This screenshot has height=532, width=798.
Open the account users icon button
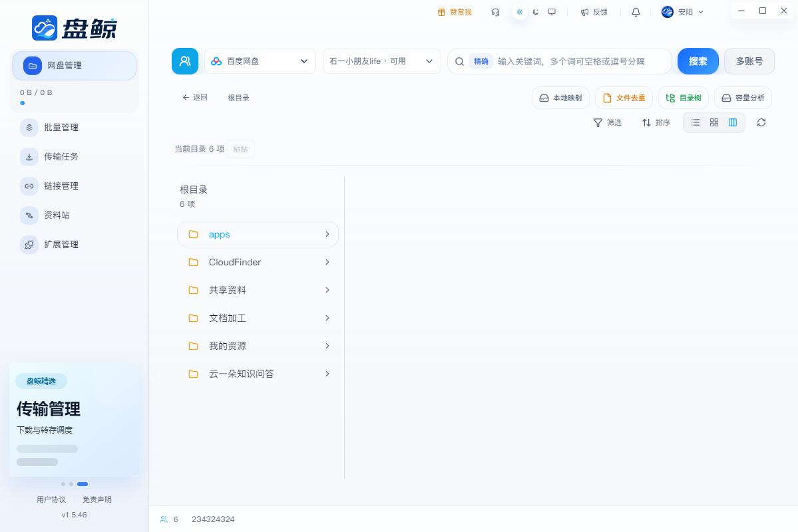click(x=185, y=61)
